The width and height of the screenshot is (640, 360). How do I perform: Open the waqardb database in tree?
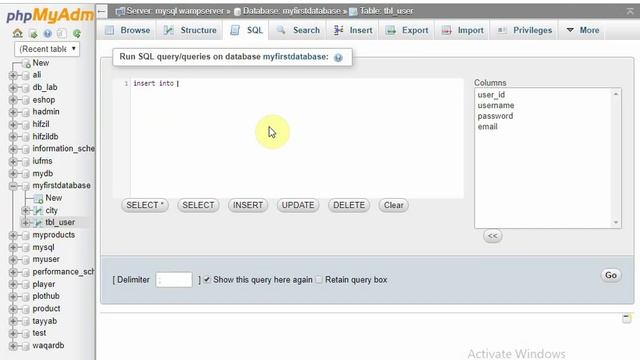click(48, 346)
